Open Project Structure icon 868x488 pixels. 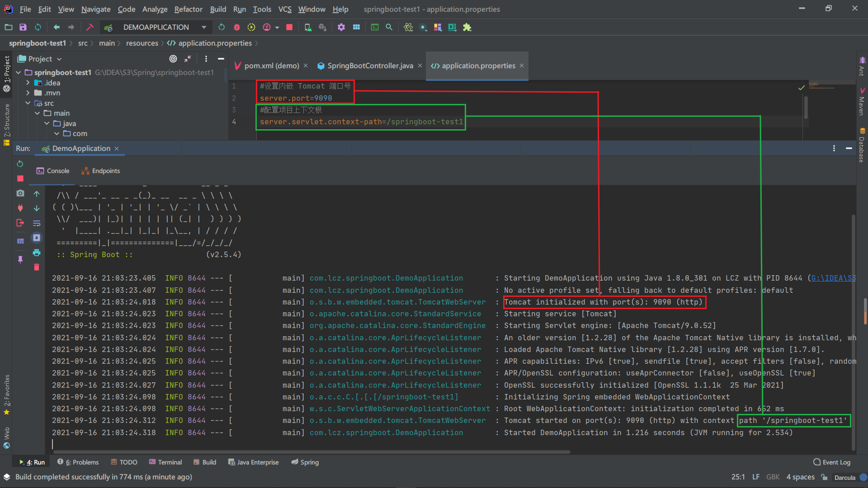point(356,27)
